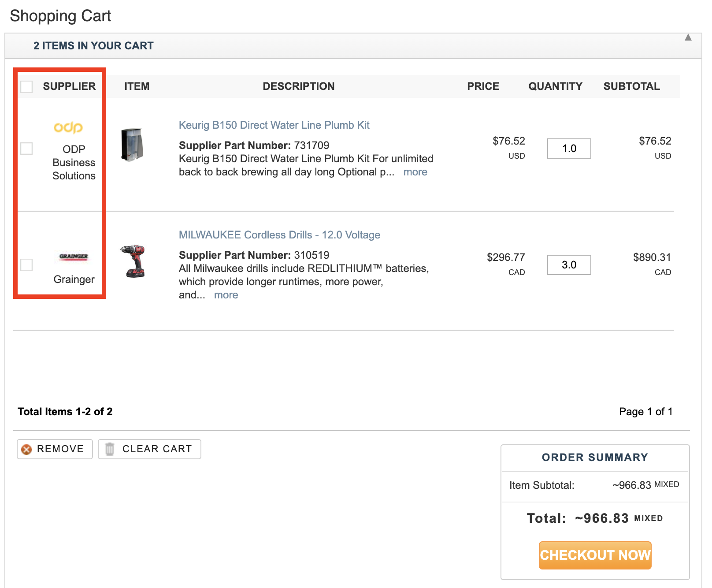Click the REMOVE button
This screenshot has height=588, width=712.
[55, 449]
